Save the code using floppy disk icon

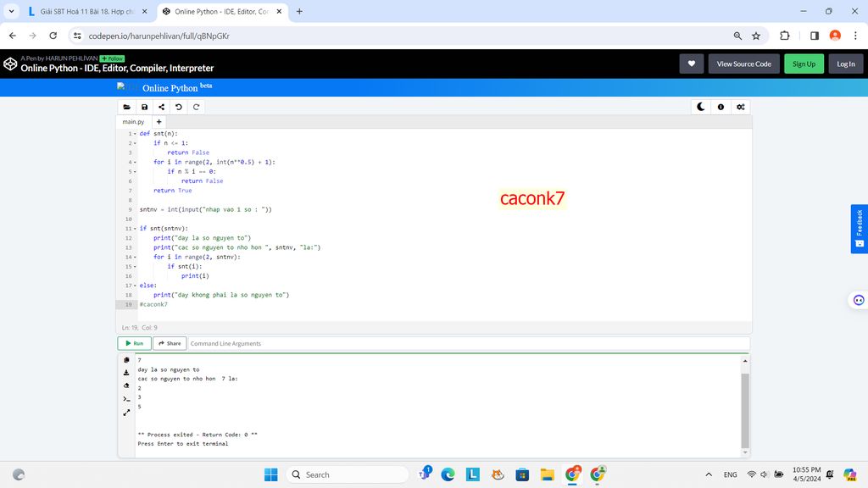pos(144,107)
